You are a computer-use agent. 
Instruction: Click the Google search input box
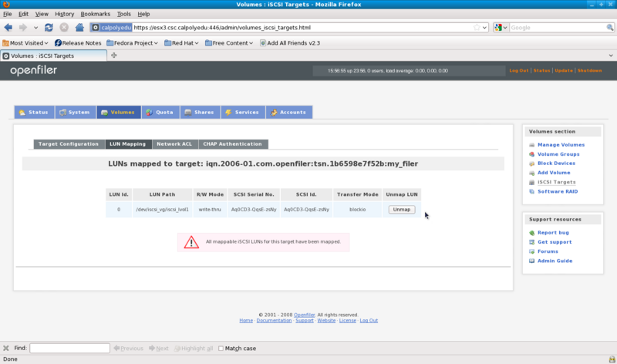coord(558,28)
